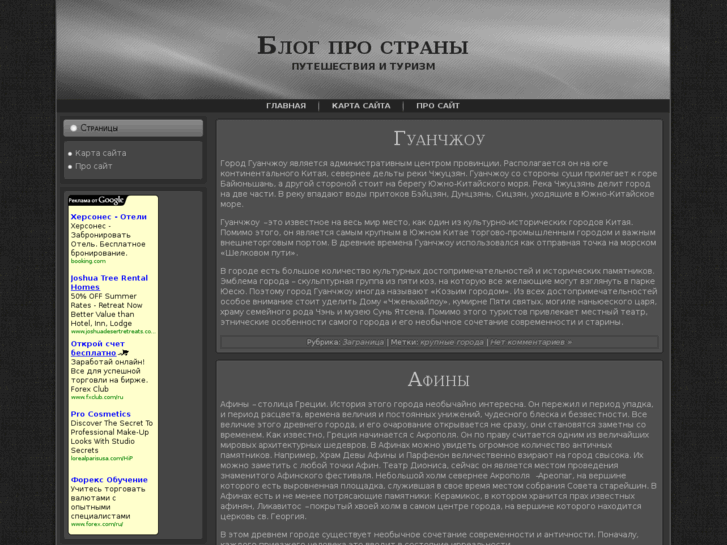This screenshot has width=727, height=545.
Task: Open the крупные города tag link
Action: pyautogui.click(x=452, y=342)
